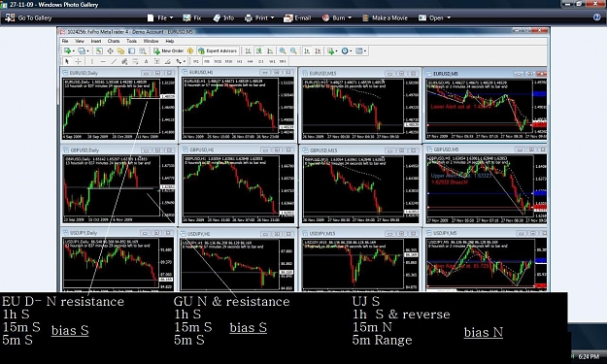Switch chart to Line Chart mode
Image resolution: width=607 pixels, height=364 pixels.
click(x=270, y=50)
